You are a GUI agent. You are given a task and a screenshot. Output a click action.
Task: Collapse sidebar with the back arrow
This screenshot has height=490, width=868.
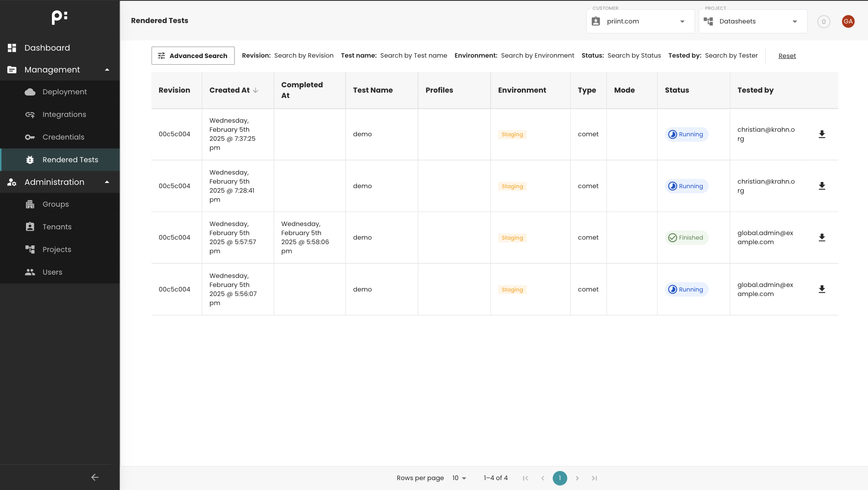95,477
